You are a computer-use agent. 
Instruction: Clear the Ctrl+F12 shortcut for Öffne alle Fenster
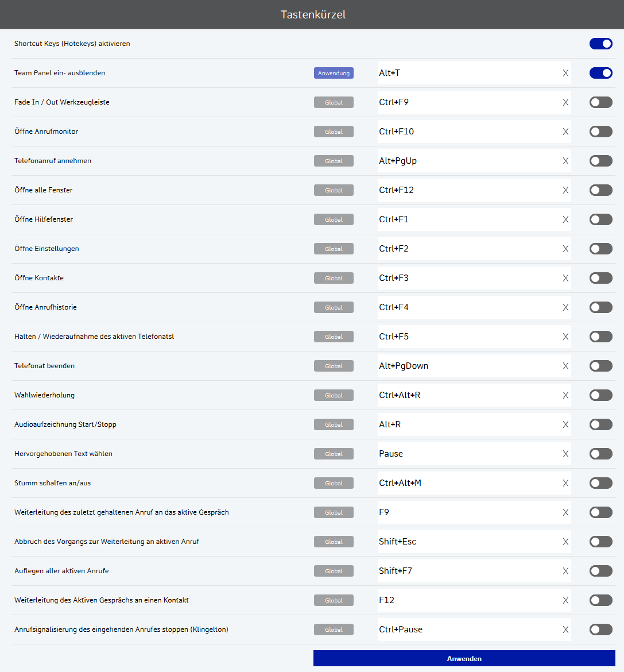coord(565,190)
